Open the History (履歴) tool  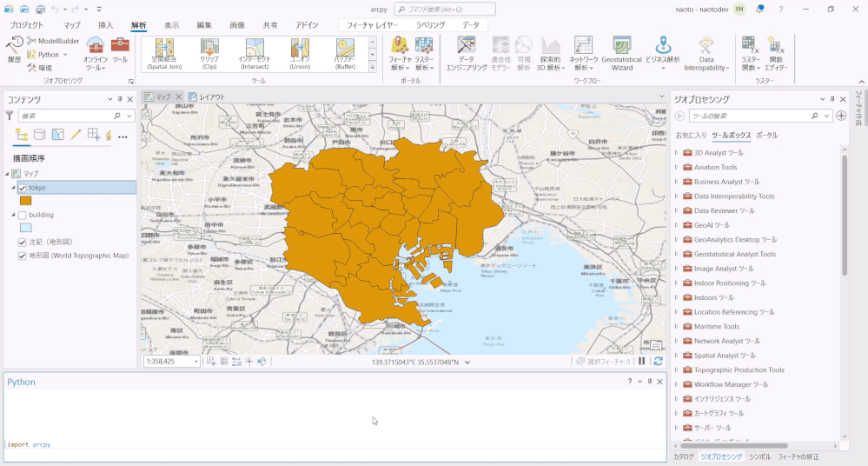pyautogui.click(x=14, y=50)
